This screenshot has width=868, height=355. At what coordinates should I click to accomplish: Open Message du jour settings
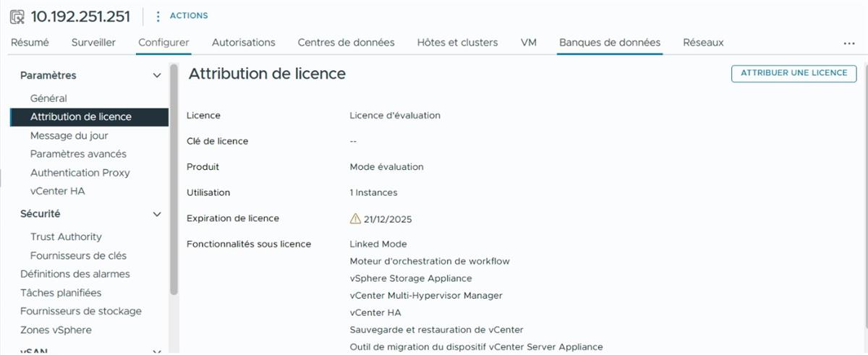69,135
